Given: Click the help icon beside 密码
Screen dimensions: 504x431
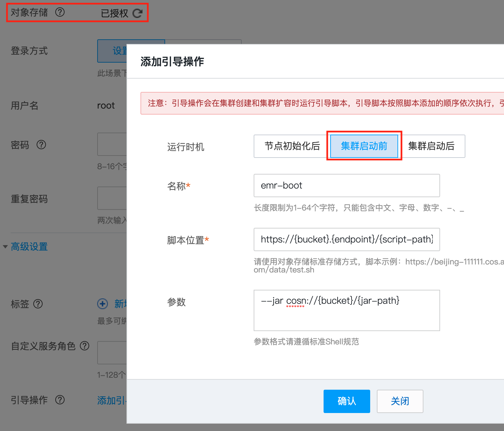Looking at the screenshot, I should (41, 145).
